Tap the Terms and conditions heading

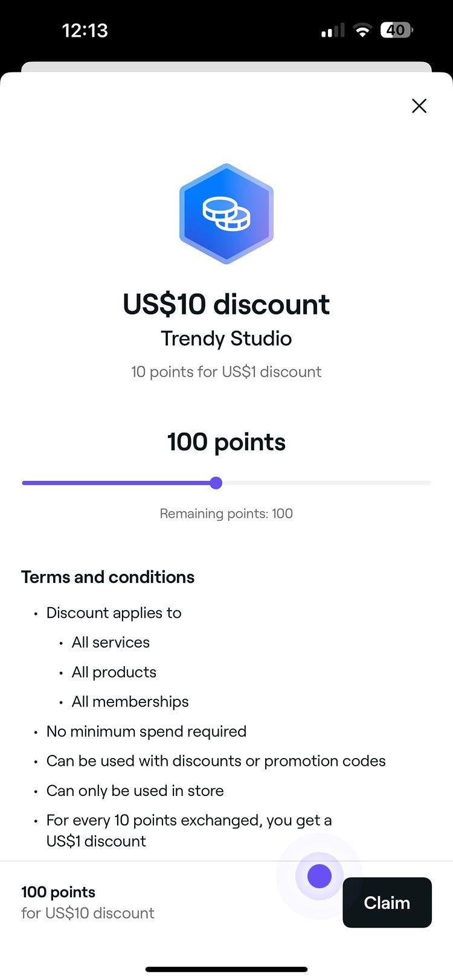tap(108, 577)
